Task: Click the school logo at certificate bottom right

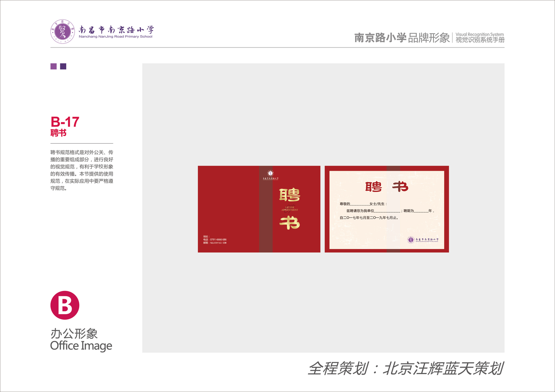Action: coord(423,240)
